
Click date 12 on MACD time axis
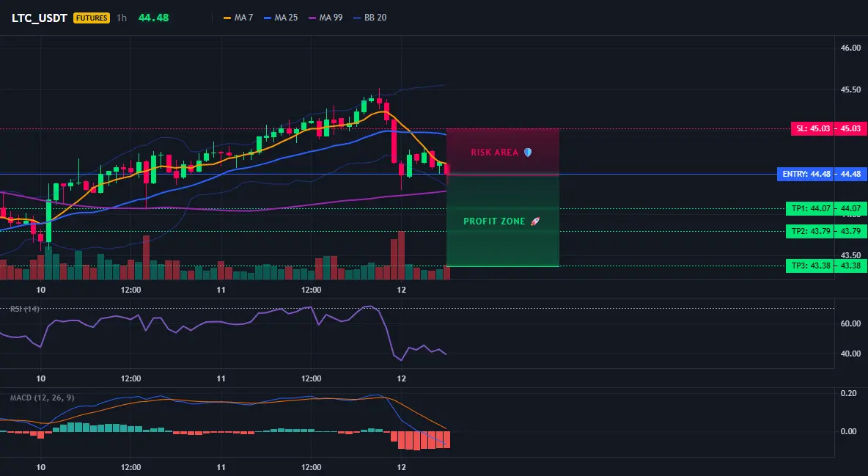click(x=401, y=467)
